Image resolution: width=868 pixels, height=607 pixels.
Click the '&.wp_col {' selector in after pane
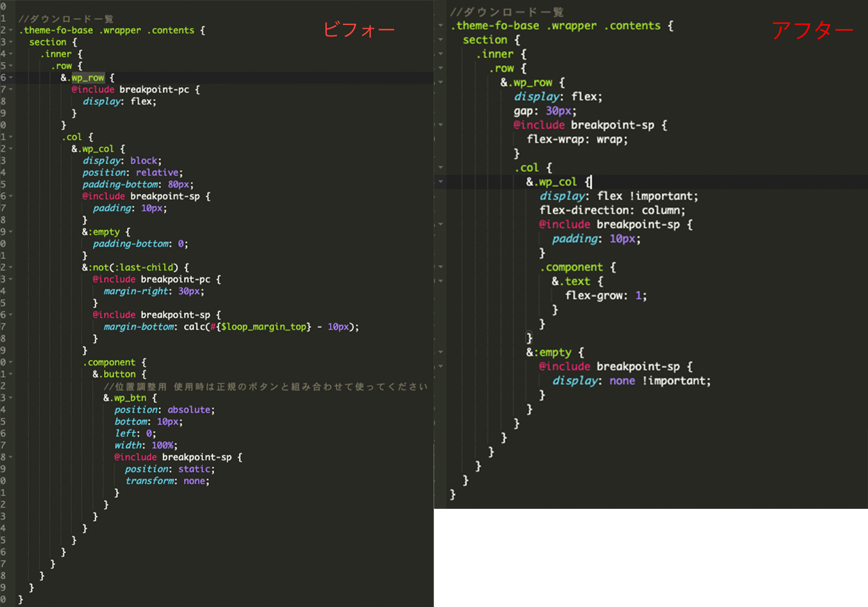pos(559,182)
